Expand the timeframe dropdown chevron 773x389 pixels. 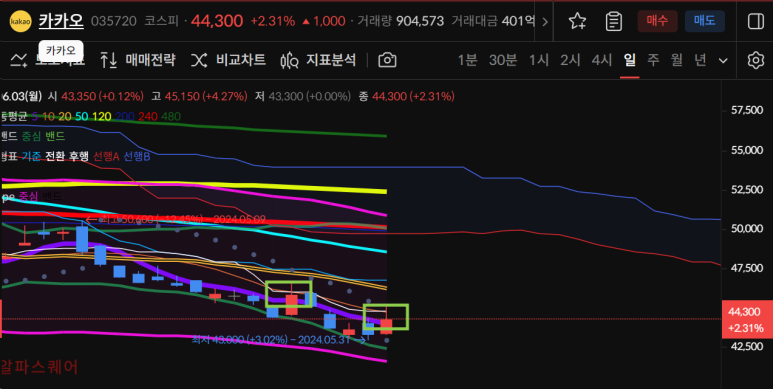(723, 61)
